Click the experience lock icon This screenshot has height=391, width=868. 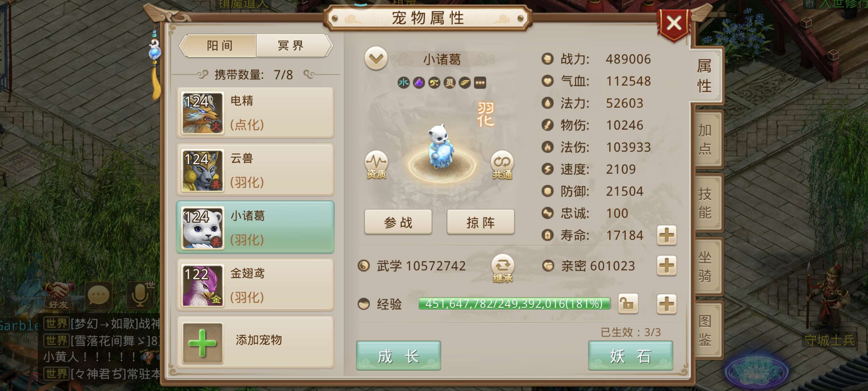click(628, 304)
